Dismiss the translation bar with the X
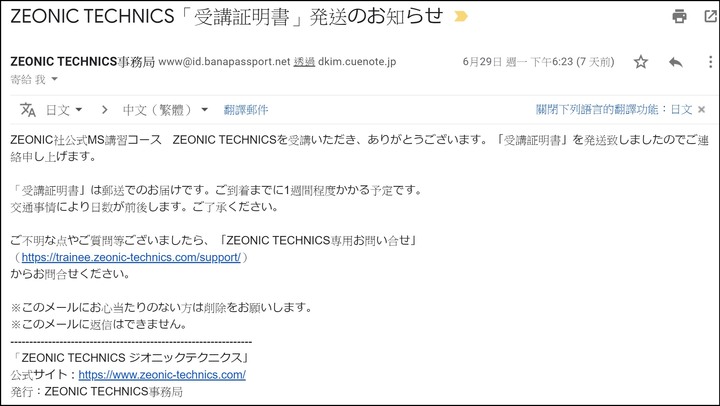 [x=701, y=109]
